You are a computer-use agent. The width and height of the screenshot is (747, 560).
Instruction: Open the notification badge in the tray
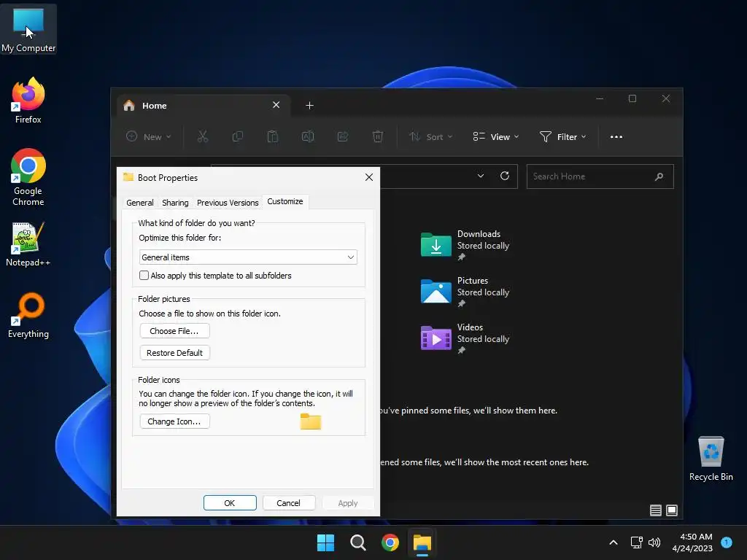(x=727, y=542)
